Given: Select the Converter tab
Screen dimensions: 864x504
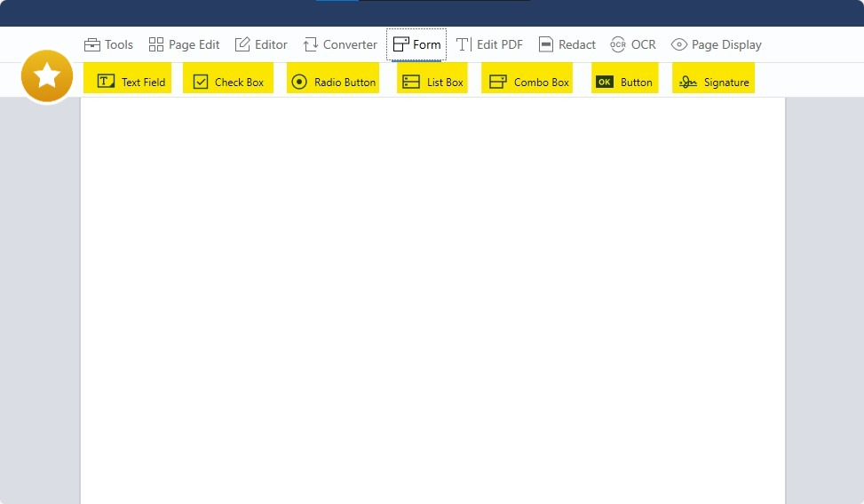Looking at the screenshot, I should click(x=340, y=44).
